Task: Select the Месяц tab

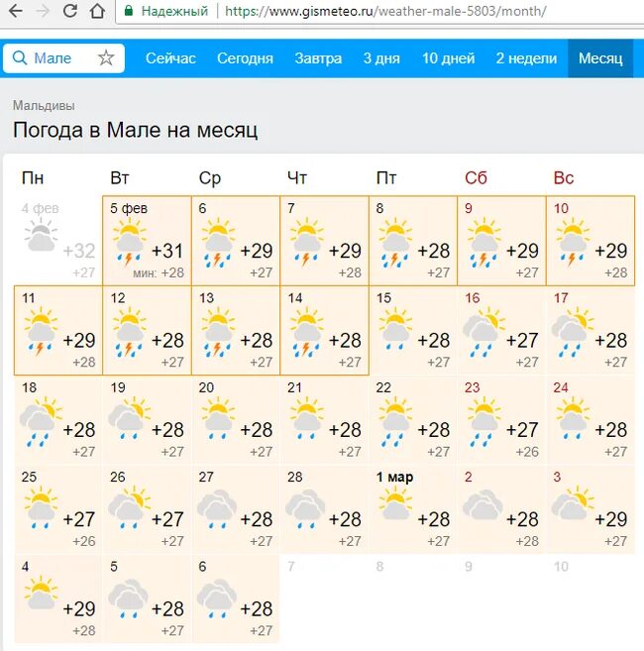Action: click(x=600, y=58)
